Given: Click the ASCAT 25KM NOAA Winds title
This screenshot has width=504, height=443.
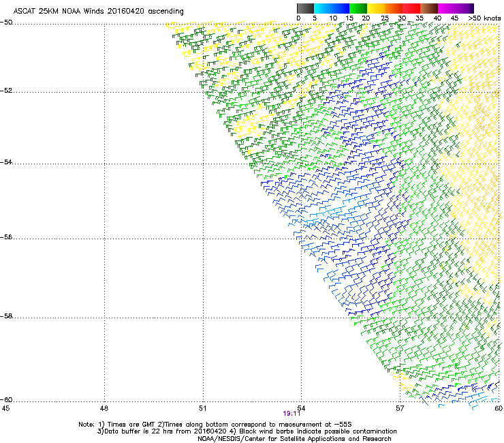Looking at the screenshot, I should point(98,12).
